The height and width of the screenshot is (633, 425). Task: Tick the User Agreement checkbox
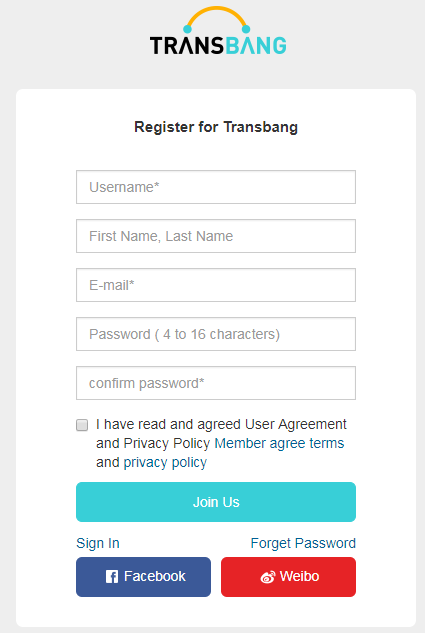(82, 425)
